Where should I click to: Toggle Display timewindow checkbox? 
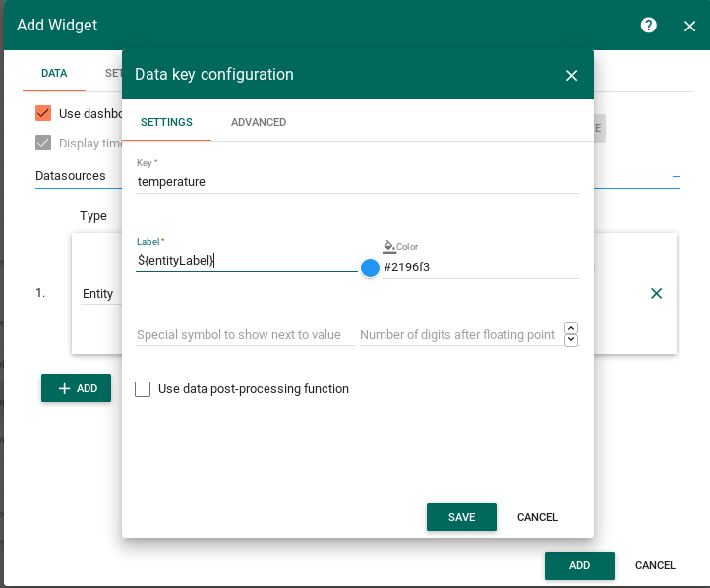coord(43,143)
